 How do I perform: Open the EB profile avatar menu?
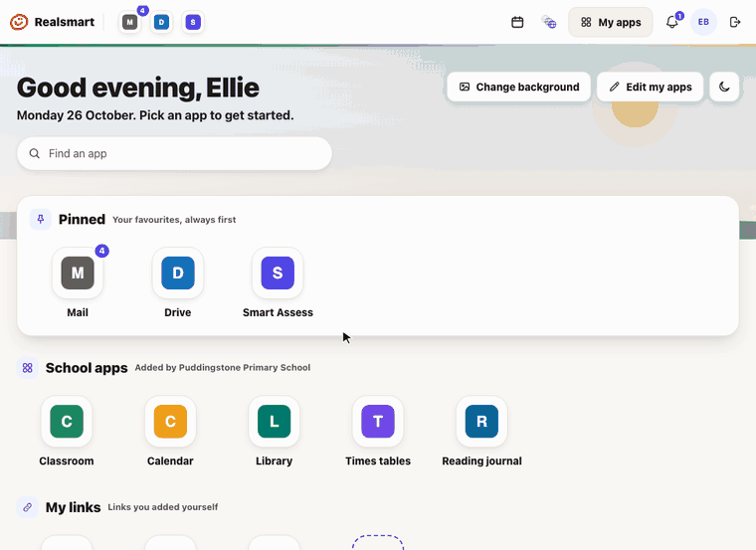[x=703, y=22]
